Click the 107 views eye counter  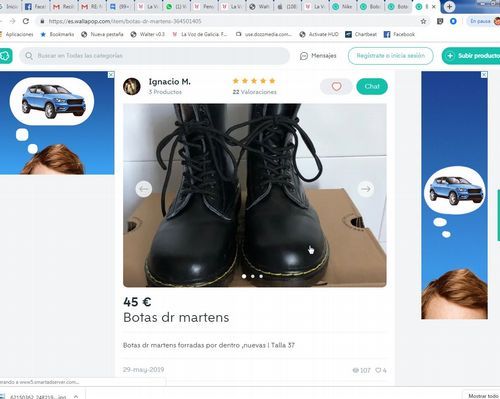(361, 370)
